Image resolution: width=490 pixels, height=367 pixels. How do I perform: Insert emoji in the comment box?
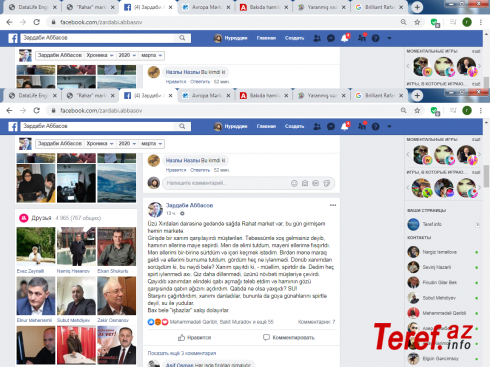pyautogui.click(x=294, y=183)
